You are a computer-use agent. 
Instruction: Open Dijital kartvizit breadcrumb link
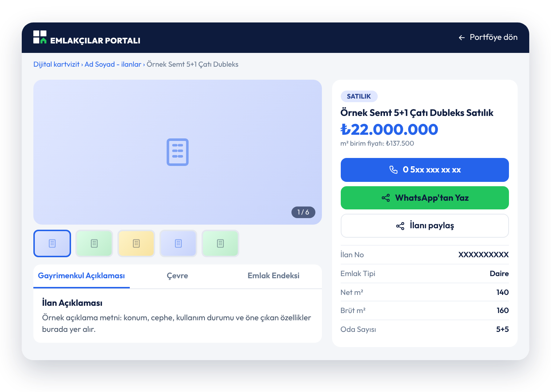point(56,64)
